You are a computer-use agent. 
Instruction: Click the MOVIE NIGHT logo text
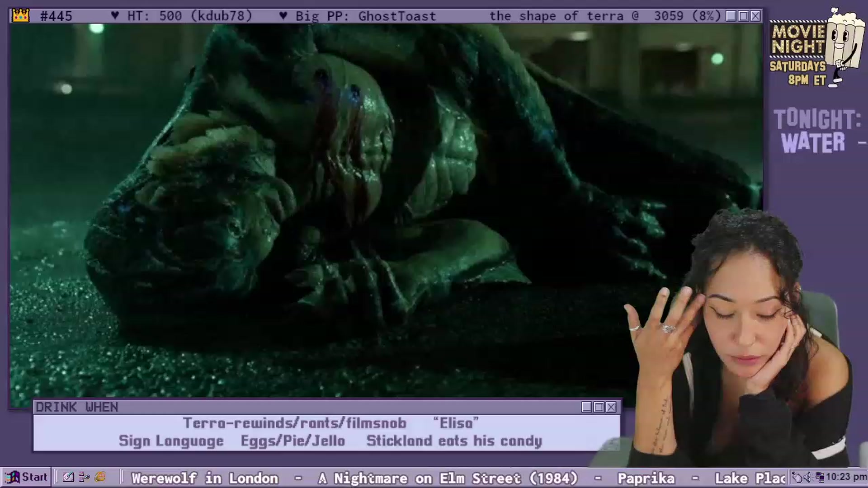pos(798,39)
